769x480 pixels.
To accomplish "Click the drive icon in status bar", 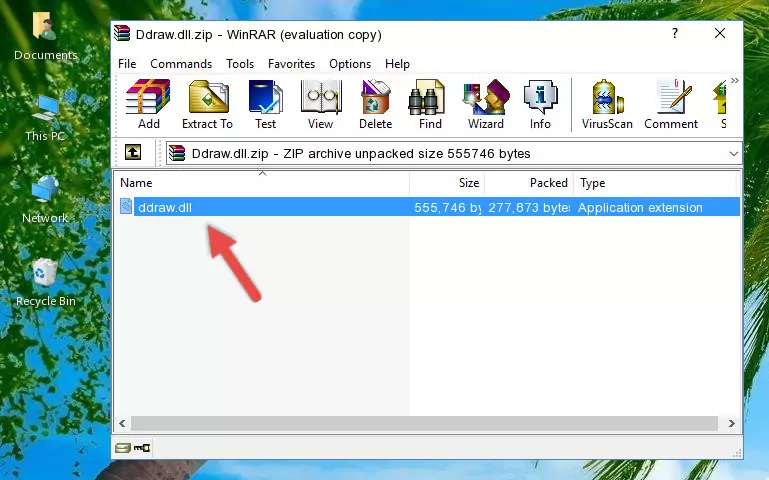I will coord(123,447).
